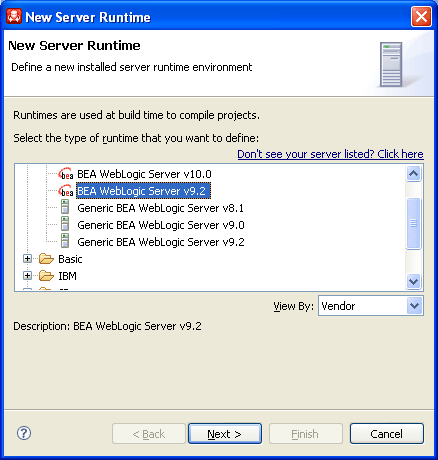
Task: Click server icon of Generic BEA WebLogic v9.2
Action: pyautogui.click(x=65, y=241)
